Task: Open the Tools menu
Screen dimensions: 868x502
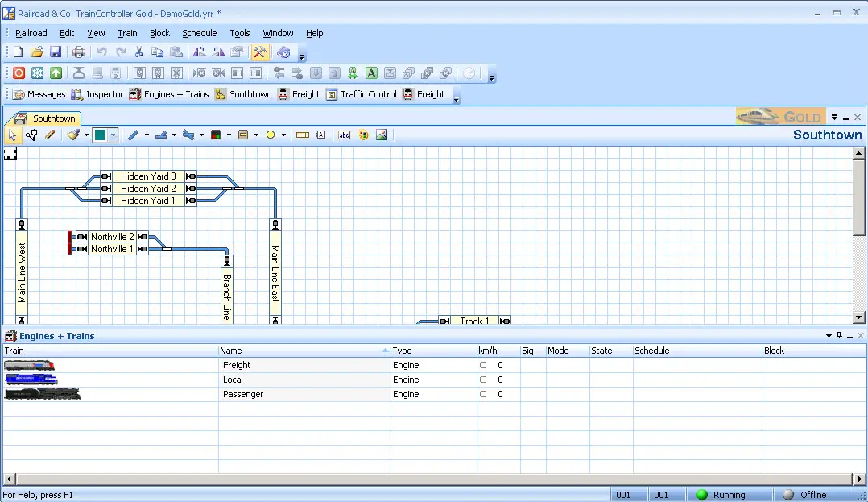Action: pyautogui.click(x=240, y=33)
